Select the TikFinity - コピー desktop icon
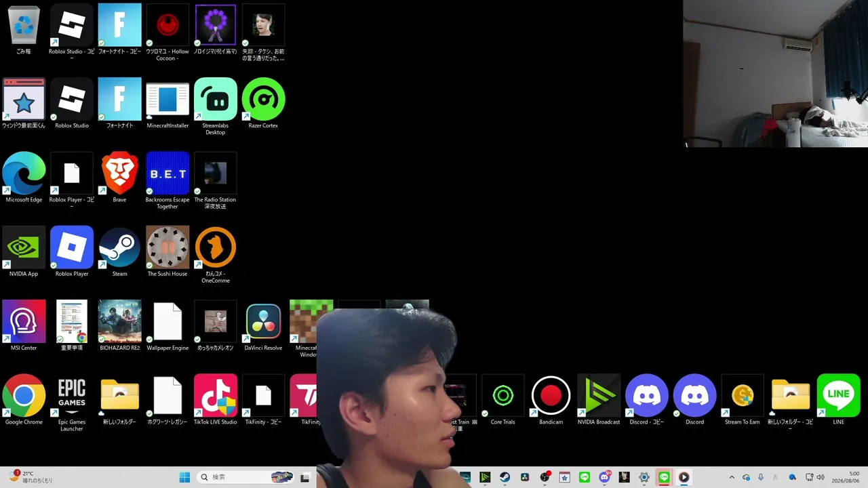Screen dimensions: 868x488 [263, 399]
